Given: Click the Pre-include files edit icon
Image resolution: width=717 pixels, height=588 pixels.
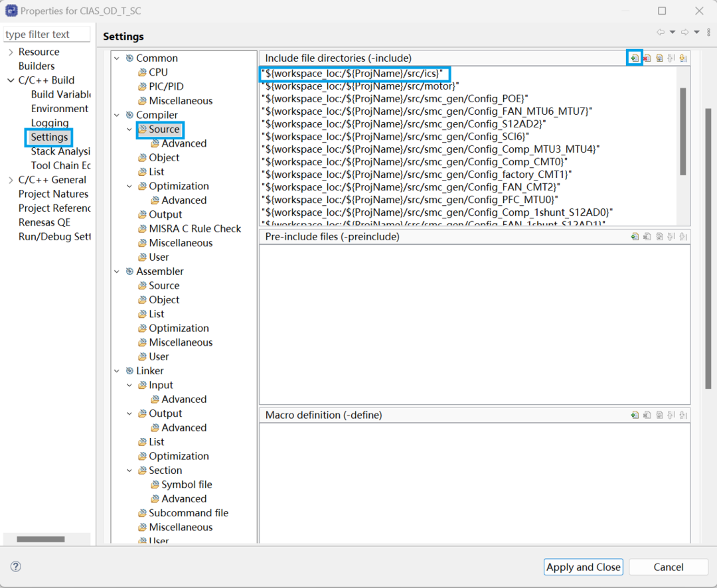Looking at the screenshot, I should tap(659, 236).
